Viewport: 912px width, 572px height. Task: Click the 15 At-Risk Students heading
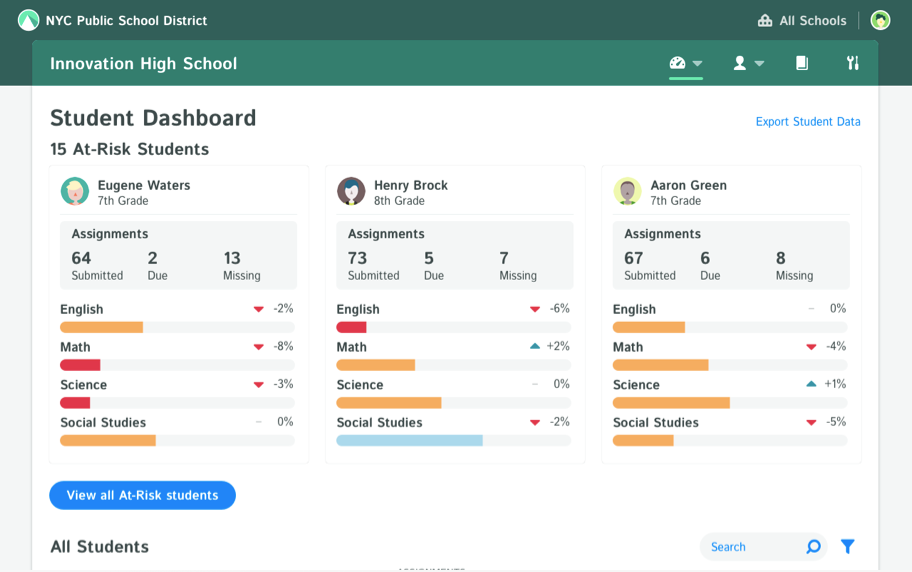[x=130, y=150]
